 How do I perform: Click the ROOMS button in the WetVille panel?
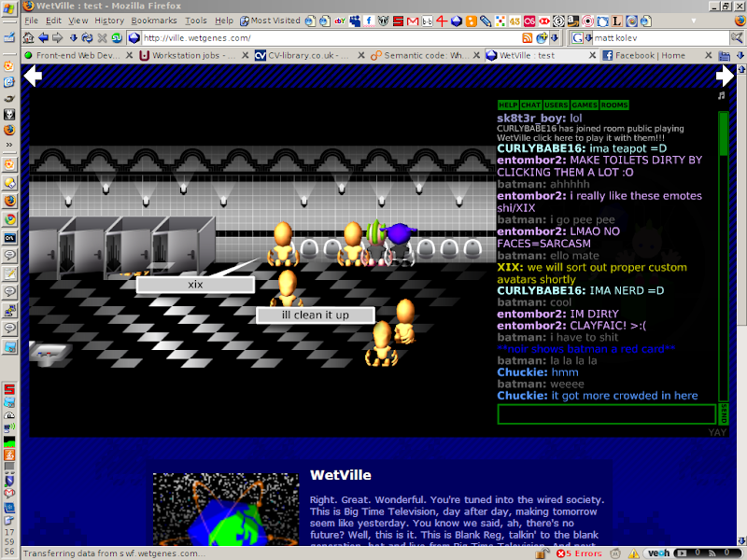point(614,105)
